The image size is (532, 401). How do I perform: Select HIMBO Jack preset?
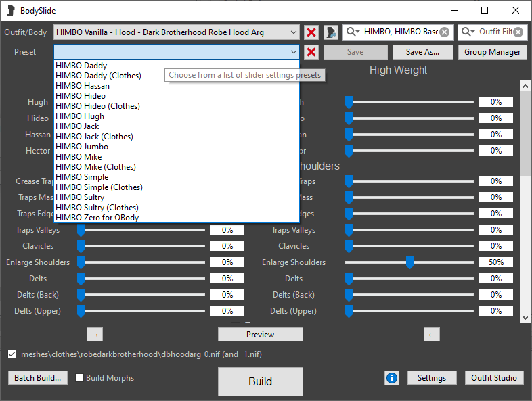point(177,126)
